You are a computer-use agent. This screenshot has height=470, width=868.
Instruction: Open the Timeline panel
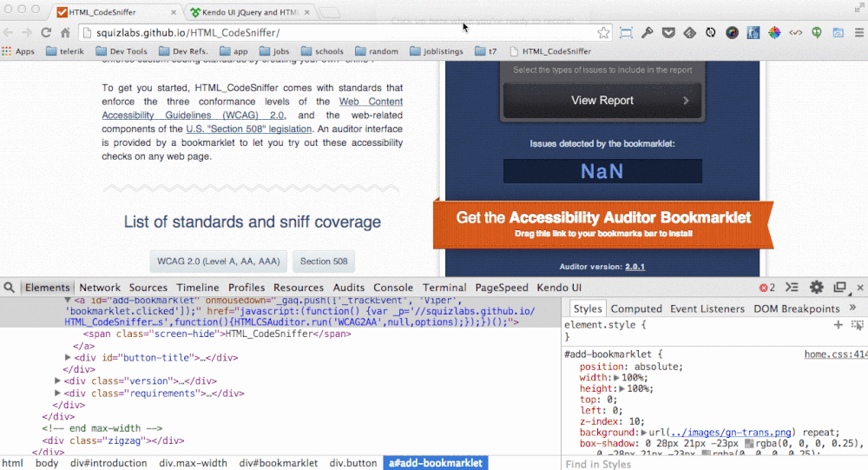click(198, 287)
